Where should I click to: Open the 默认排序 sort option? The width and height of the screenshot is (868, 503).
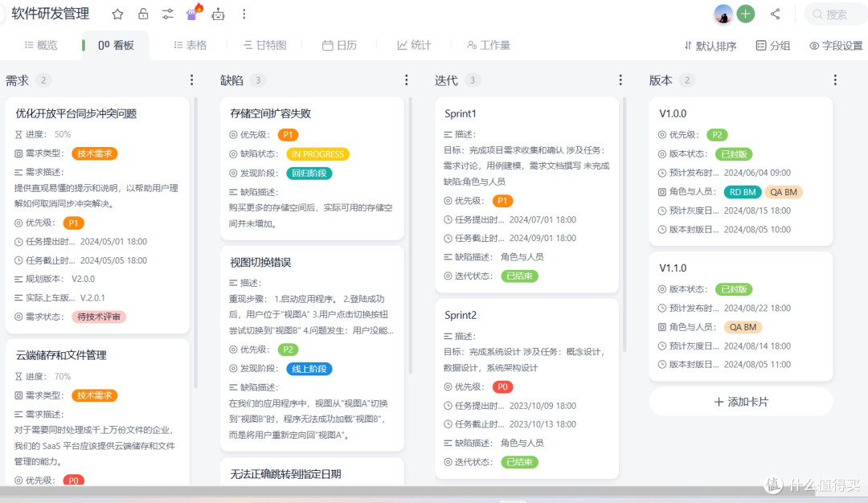point(710,46)
